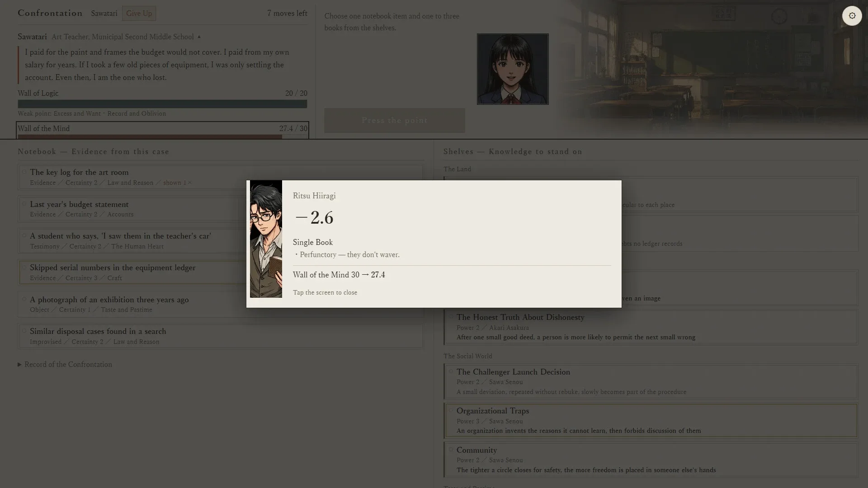Click the Wall of Logic progress bar
The image size is (868, 488).
tap(162, 104)
